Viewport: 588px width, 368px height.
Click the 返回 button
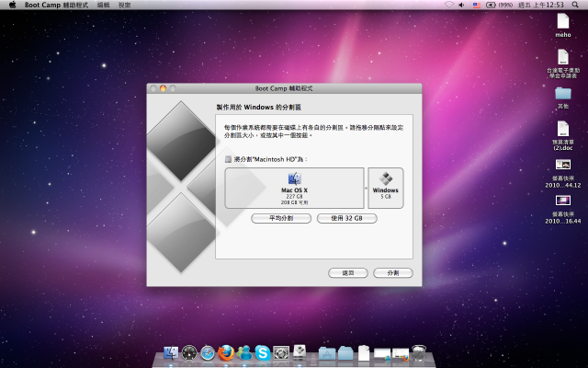tap(348, 273)
